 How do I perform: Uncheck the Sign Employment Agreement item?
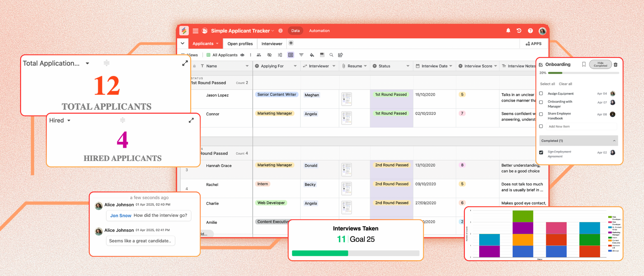tap(541, 152)
